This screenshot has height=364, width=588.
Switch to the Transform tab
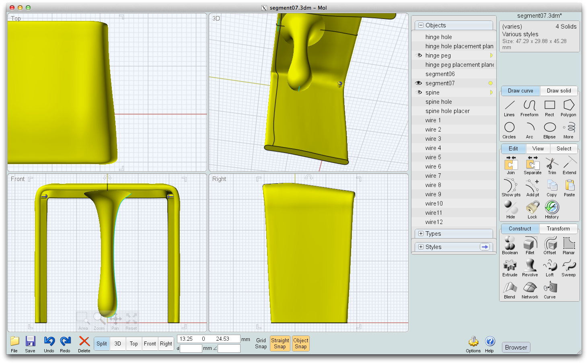tap(558, 229)
